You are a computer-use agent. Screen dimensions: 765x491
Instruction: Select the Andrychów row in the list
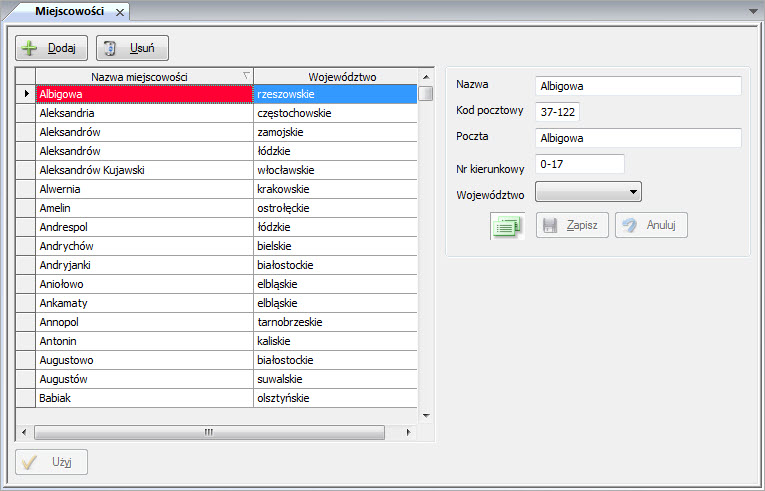point(144,246)
